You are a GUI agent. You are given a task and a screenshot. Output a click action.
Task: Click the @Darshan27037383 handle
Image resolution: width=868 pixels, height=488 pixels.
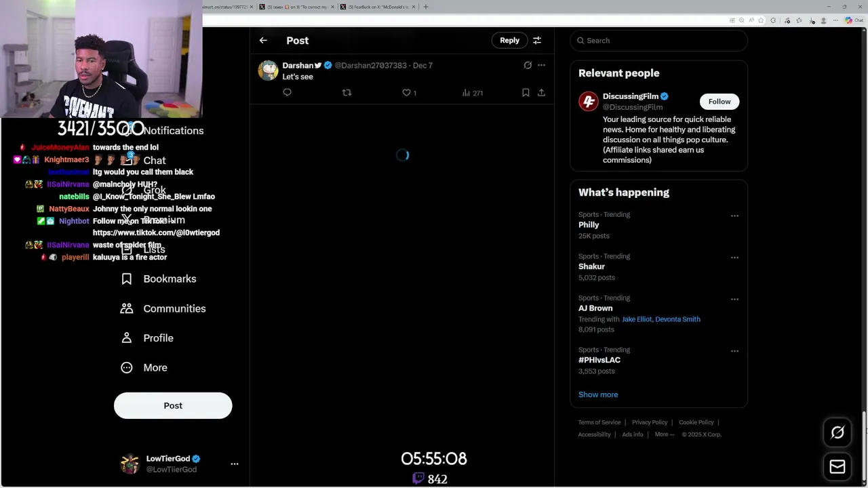(x=370, y=65)
